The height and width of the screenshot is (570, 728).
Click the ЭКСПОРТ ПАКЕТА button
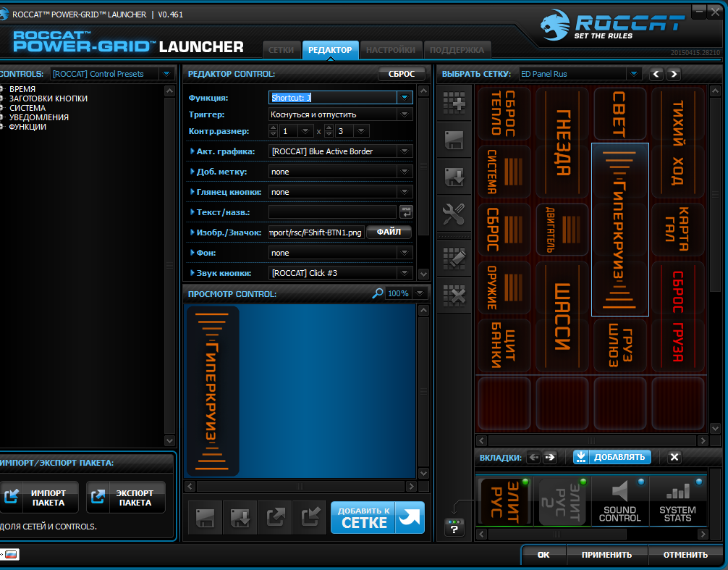tap(126, 498)
